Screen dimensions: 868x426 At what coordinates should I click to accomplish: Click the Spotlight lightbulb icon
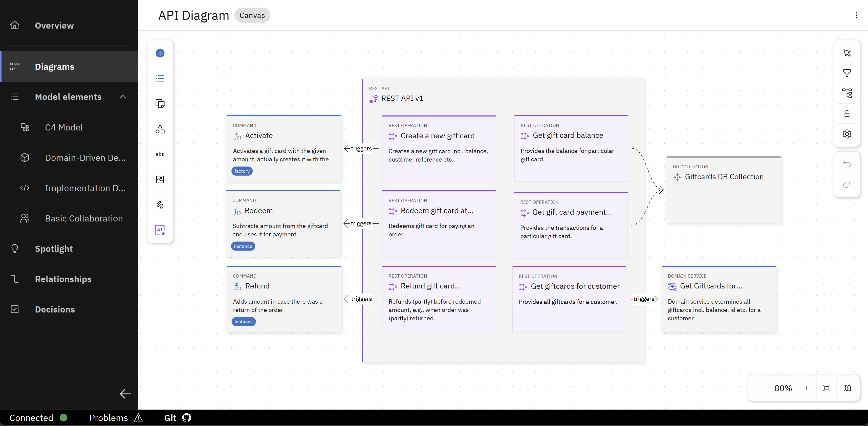[14, 249]
